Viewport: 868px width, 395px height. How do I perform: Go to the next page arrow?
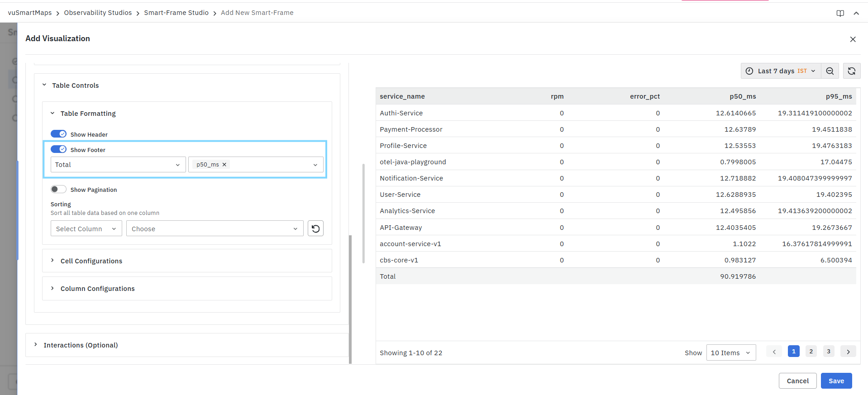[848, 352]
